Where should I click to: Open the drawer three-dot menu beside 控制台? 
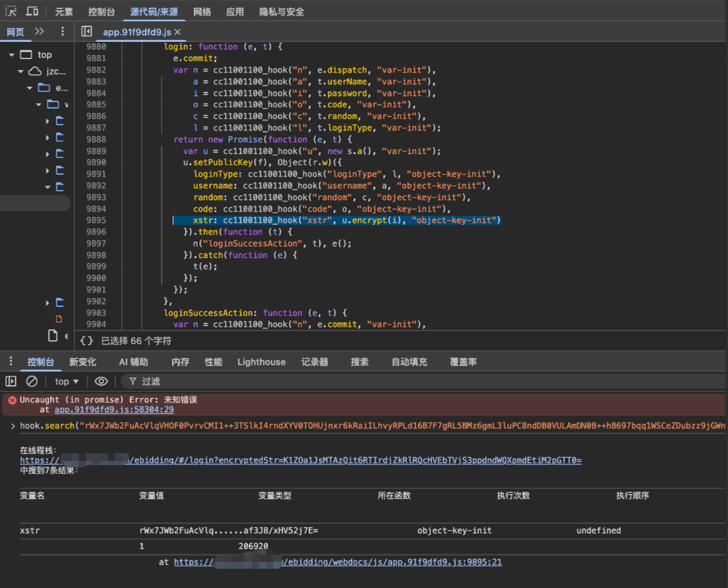[x=11, y=362]
